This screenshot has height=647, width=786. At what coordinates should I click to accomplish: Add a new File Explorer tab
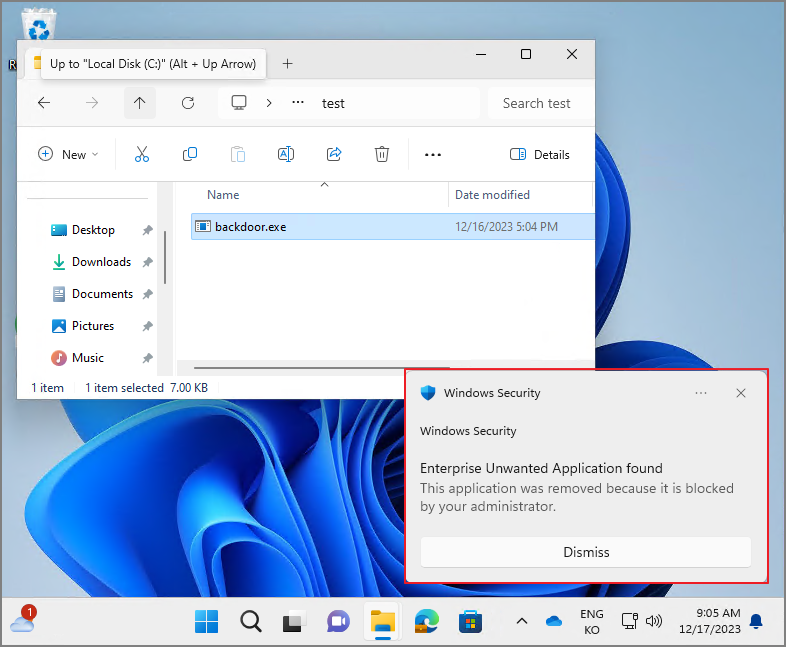[x=287, y=64]
